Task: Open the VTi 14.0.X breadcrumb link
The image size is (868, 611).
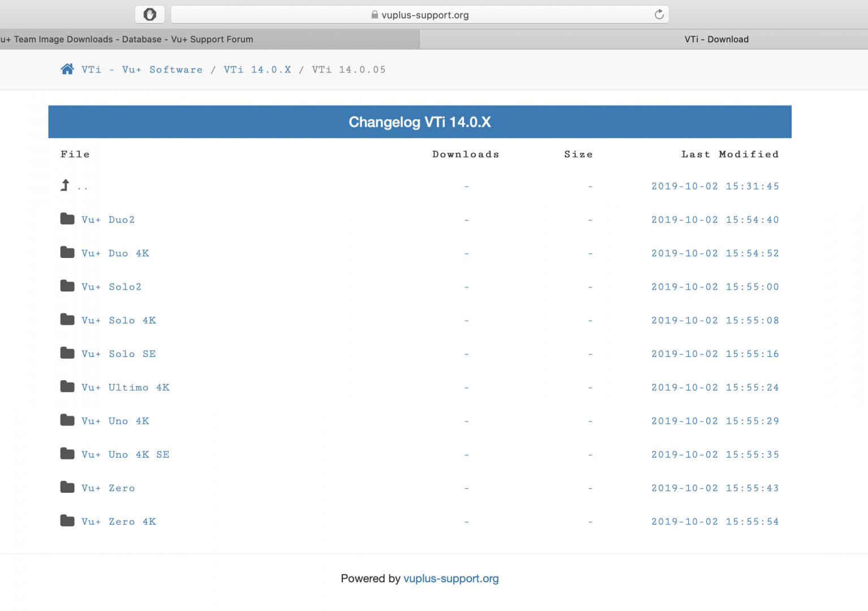Action: pos(257,69)
